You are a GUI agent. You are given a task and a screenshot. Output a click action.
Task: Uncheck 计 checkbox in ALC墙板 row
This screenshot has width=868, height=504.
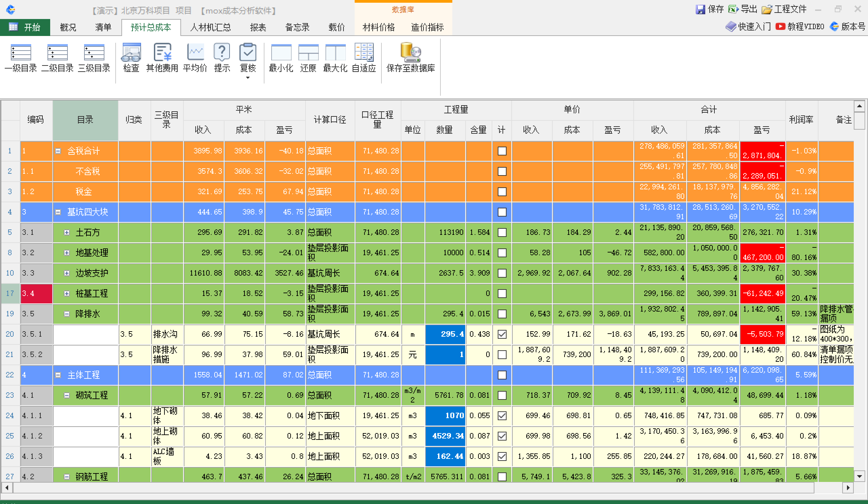tap(502, 456)
